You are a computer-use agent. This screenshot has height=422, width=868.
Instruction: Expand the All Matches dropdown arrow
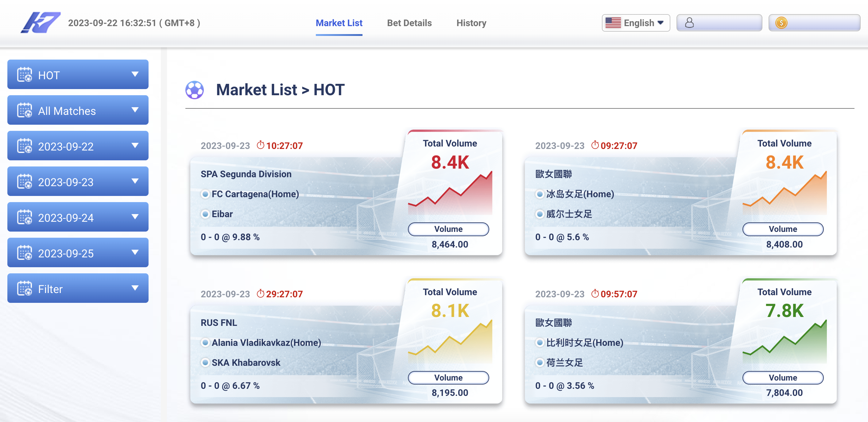coord(135,110)
